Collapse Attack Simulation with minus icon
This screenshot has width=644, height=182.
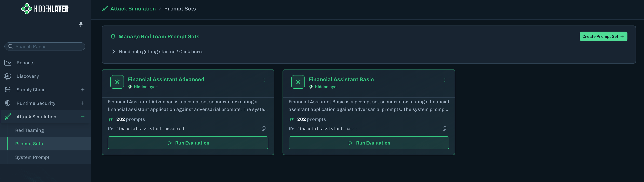(x=83, y=117)
